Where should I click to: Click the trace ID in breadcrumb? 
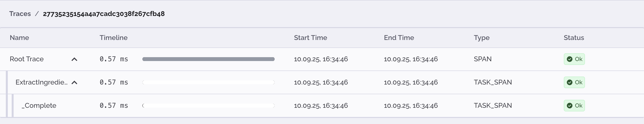[x=104, y=14]
